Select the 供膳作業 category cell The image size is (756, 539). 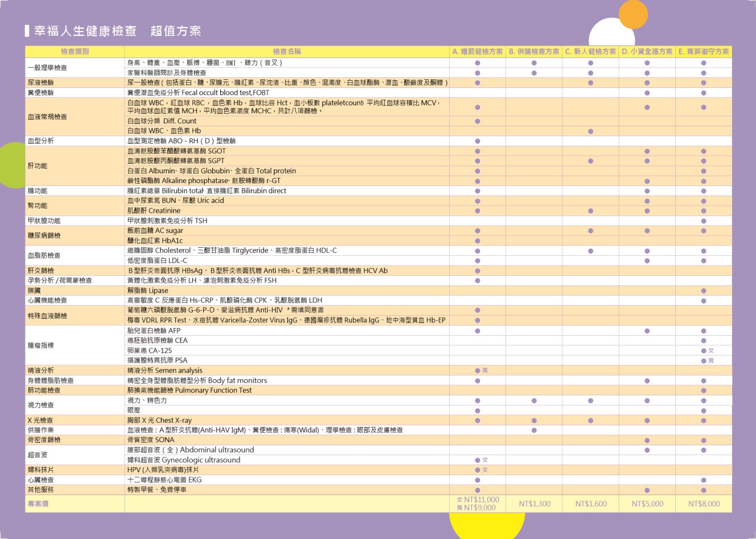(x=75, y=430)
